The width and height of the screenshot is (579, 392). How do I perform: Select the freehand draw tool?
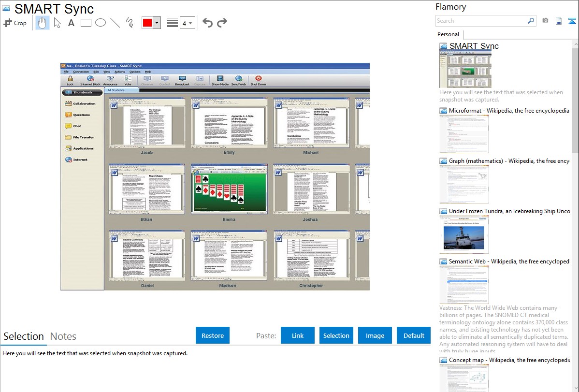pyautogui.click(x=129, y=23)
